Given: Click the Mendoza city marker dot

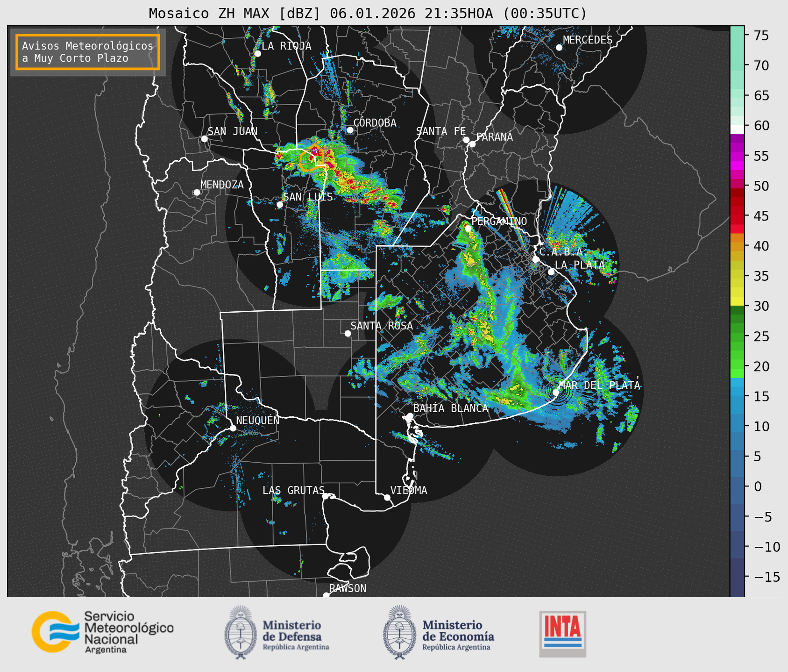Looking at the screenshot, I should coord(197,193).
